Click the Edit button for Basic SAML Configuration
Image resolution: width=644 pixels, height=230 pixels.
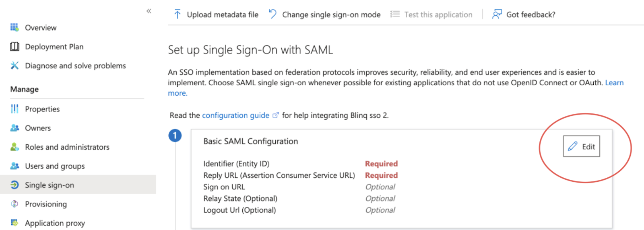(581, 146)
